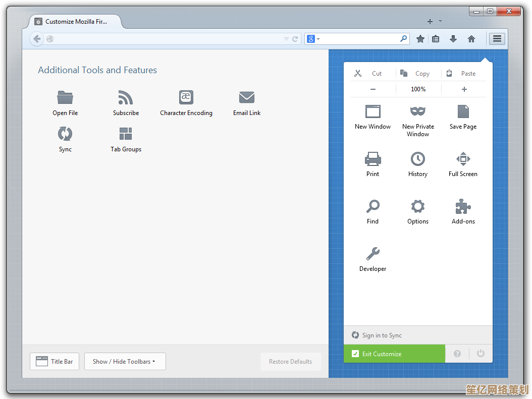This screenshot has height=399, width=532.
Task: Click the Home icon in the toolbar
Action: coord(471,39)
